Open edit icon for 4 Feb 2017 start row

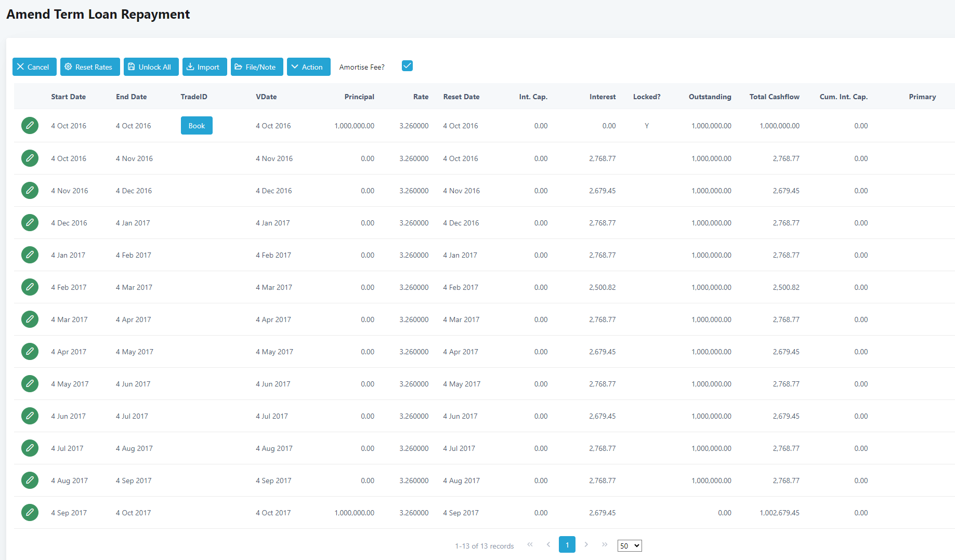pos(30,287)
